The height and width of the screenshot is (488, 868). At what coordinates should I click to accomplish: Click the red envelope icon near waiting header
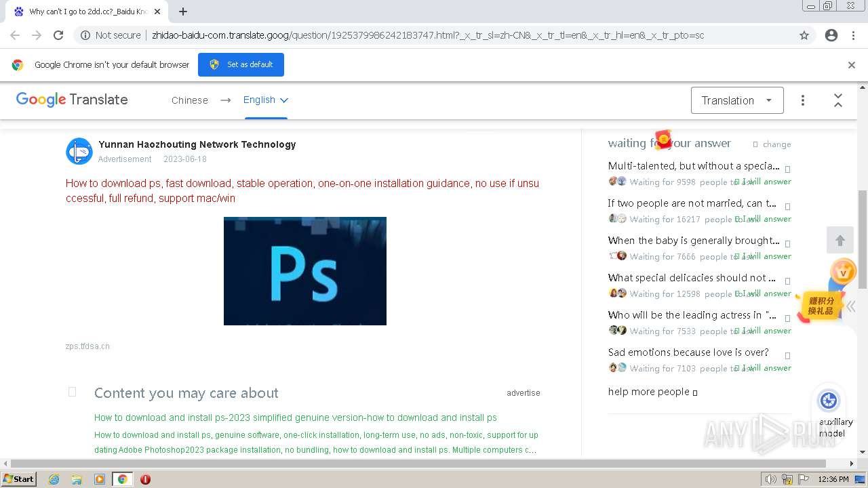click(663, 140)
